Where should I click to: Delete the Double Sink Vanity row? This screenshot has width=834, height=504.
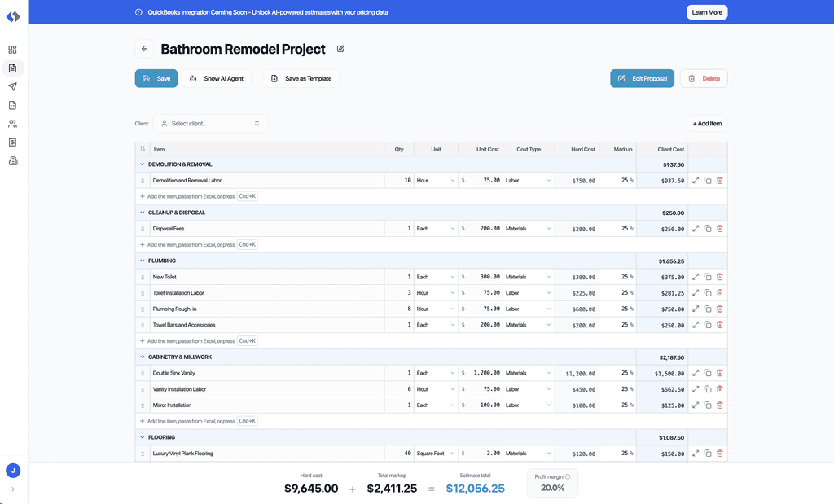(x=720, y=373)
